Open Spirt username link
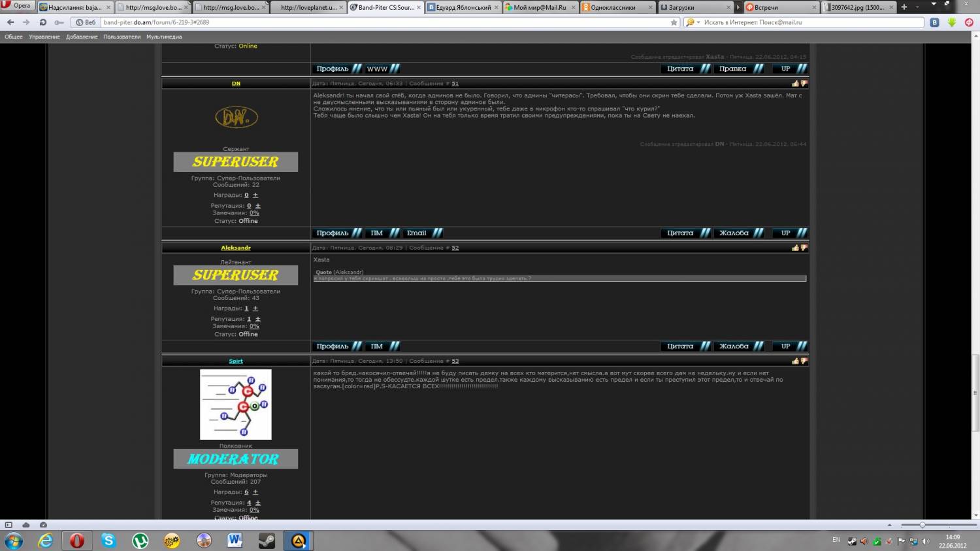This screenshot has width=980, height=551. tap(236, 361)
